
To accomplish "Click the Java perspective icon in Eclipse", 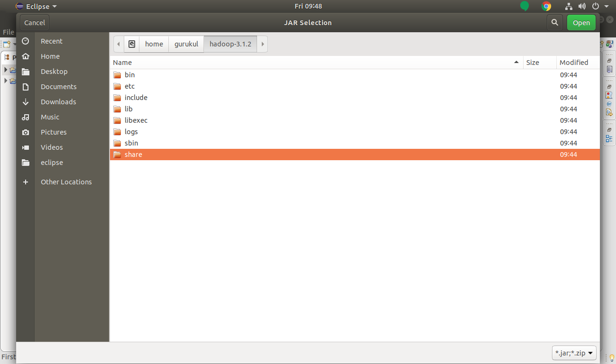I will point(610,44).
